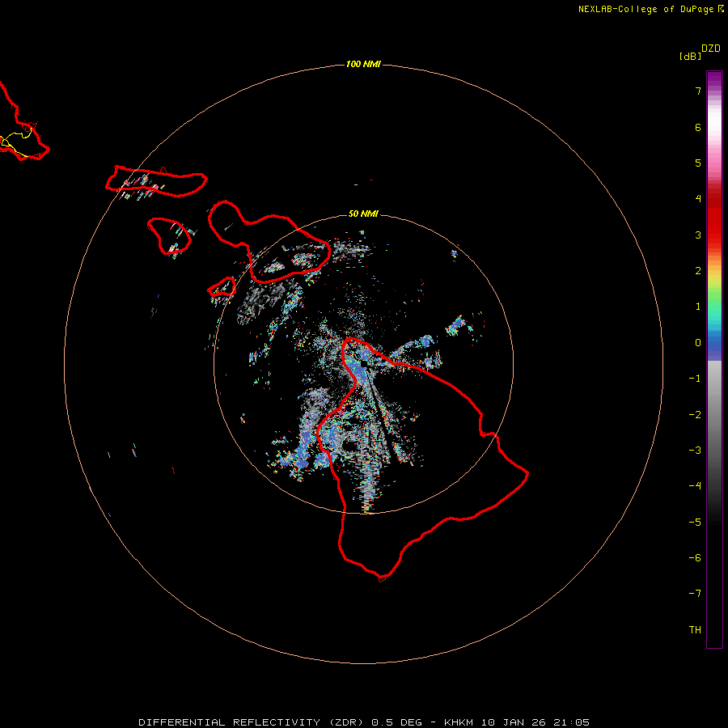Viewport: 728px width, 728px height.
Task: Click the KHKM radar site identifier
Action: click(459, 722)
